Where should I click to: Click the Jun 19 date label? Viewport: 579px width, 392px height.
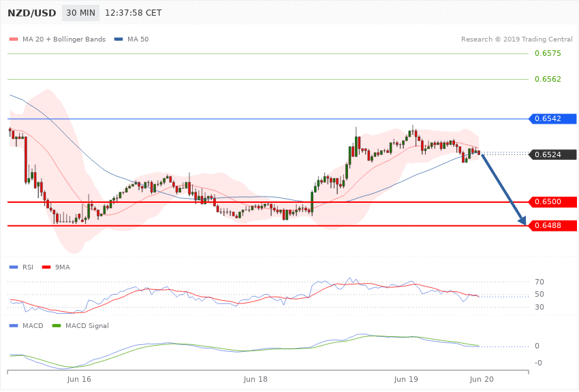(406, 380)
